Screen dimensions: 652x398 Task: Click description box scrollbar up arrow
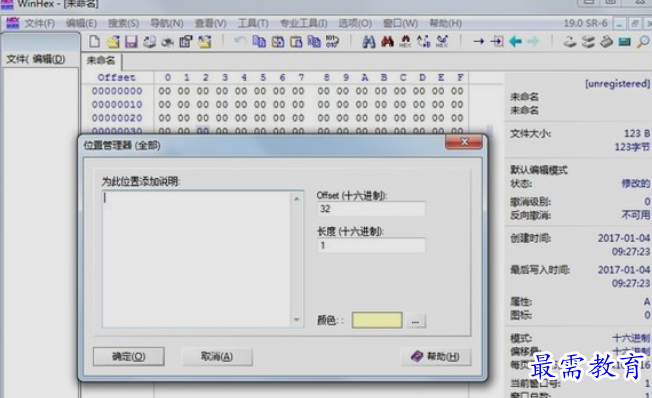[x=297, y=199]
